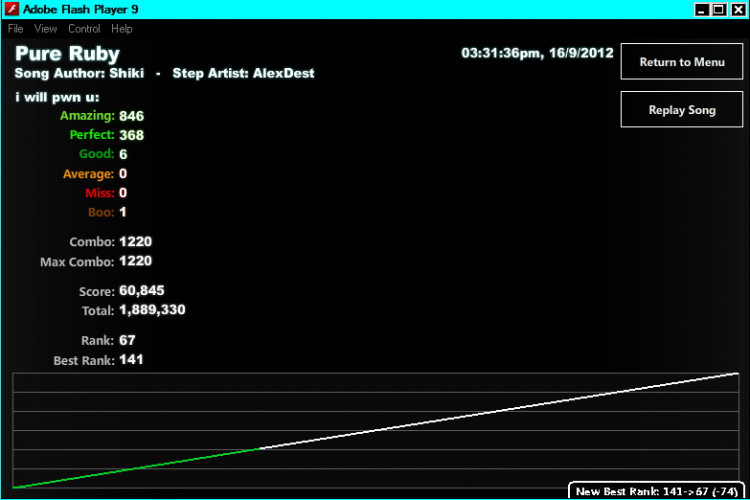Click the Score value 60,845
The image size is (750, 500).
[142, 290]
